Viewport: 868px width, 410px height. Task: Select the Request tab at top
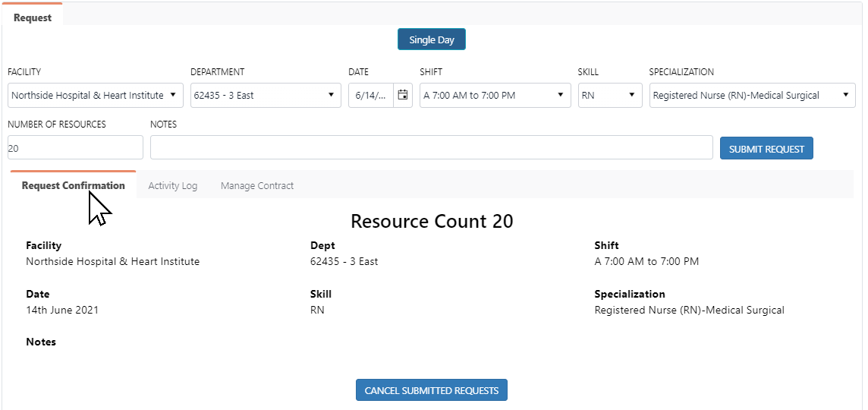[x=33, y=17]
